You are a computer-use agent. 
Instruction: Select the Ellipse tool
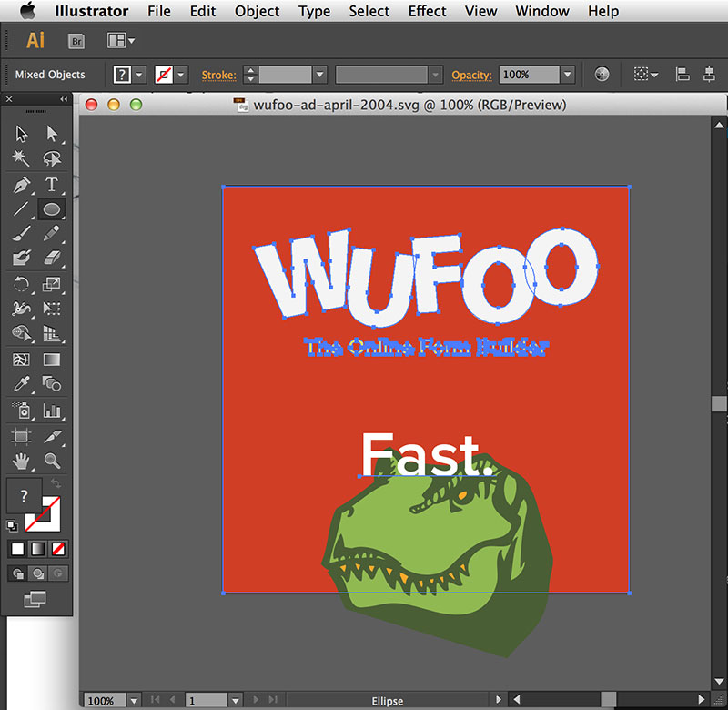point(52,209)
